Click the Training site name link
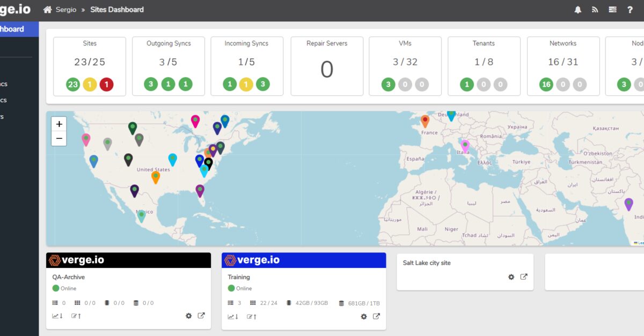Viewport: 644px width, 336px height. (x=238, y=277)
